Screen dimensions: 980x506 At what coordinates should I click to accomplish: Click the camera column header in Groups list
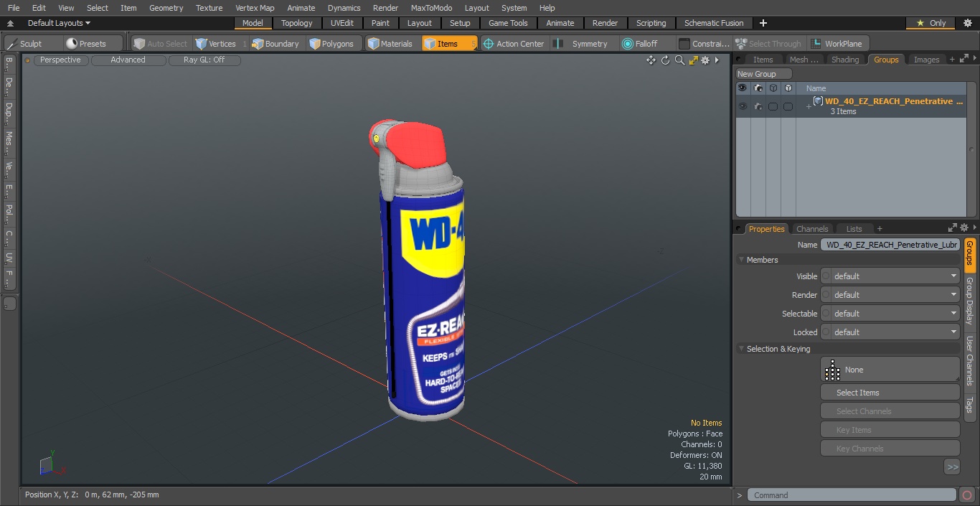(x=758, y=88)
